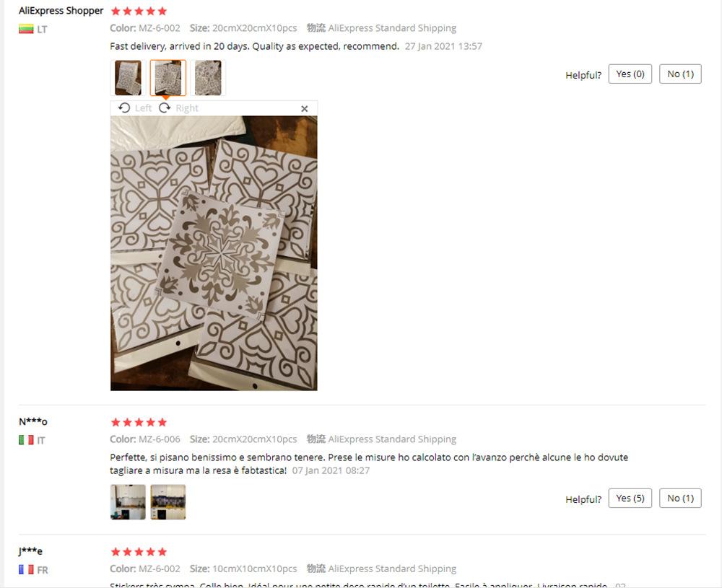Open first kitchen photo in Italian review
The height and width of the screenshot is (588, 722).
click(x=128, y=502)
